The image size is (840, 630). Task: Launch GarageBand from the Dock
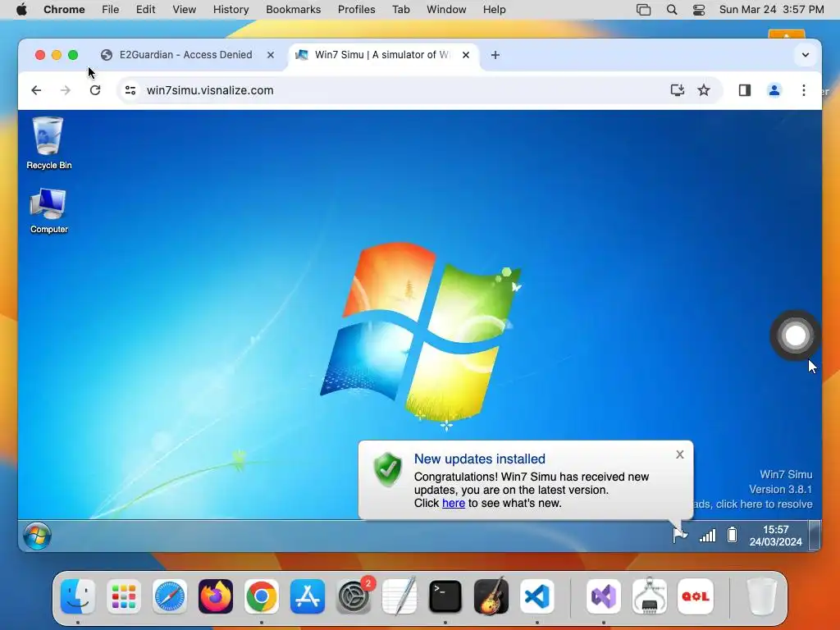(x=491, y=596)
